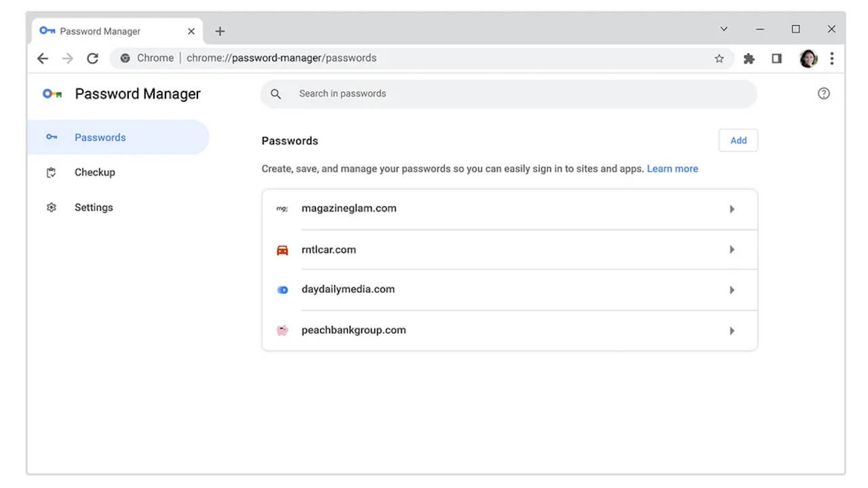Image resolution: width=868 pixels, height=488 pixels.
Task: Select the Passwords key icon in sidebar
Action: tap(52, 137)
